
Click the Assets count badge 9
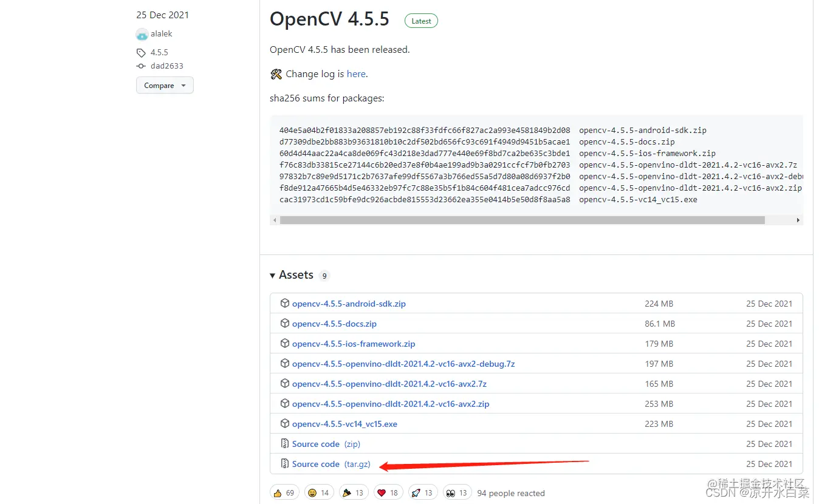tap(324, 276)
